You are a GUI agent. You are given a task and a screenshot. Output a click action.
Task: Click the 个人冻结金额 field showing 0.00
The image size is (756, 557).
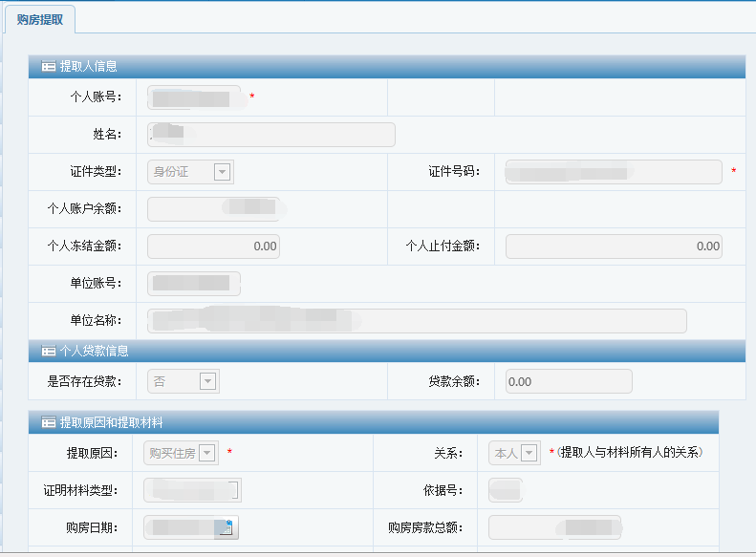pos(213,246)
